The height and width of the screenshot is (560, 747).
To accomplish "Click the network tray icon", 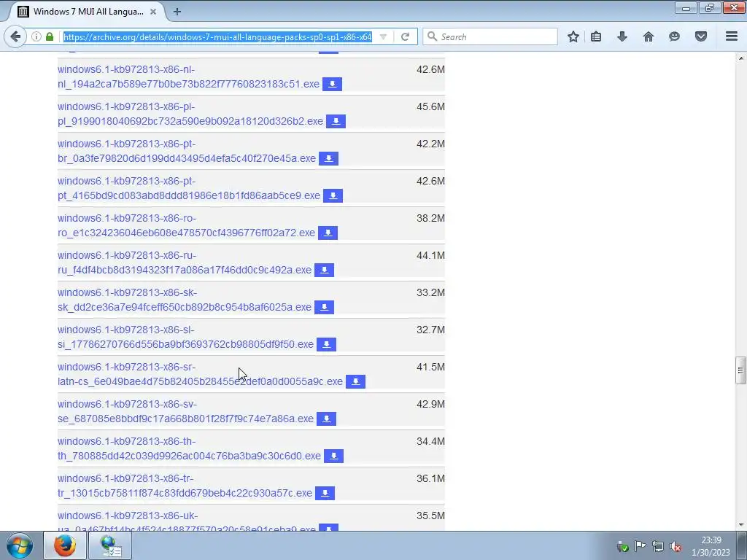I will (x=658, y=546).
